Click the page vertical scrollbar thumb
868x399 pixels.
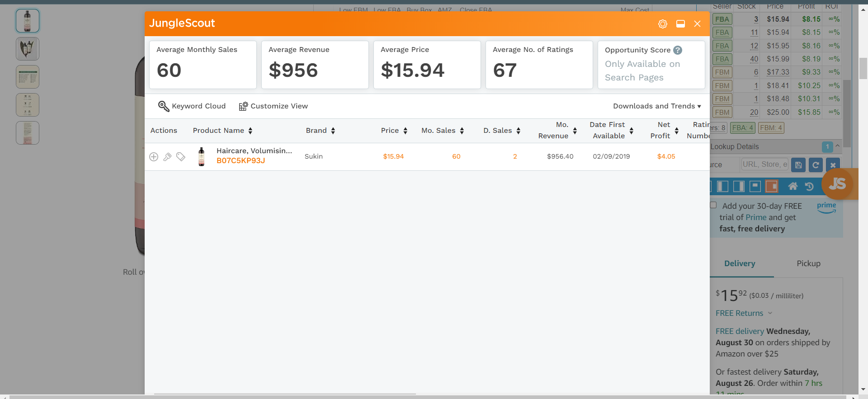pos(863,68)
